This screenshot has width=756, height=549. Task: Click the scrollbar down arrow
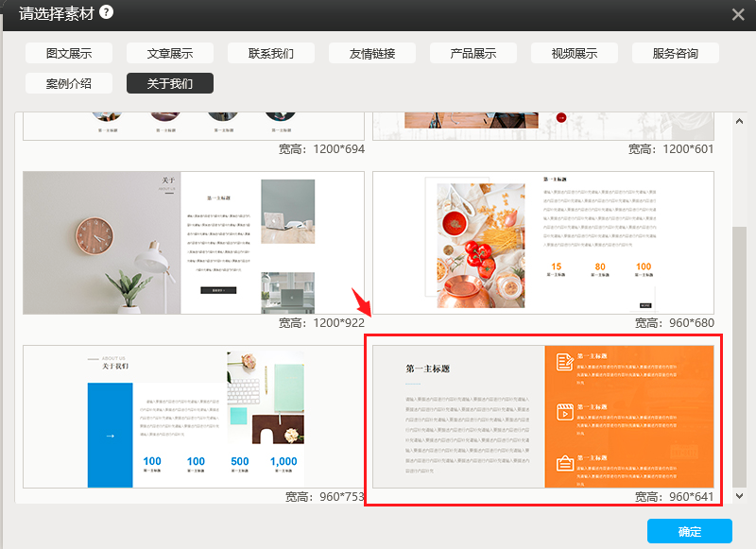click(x=739, y=495)
